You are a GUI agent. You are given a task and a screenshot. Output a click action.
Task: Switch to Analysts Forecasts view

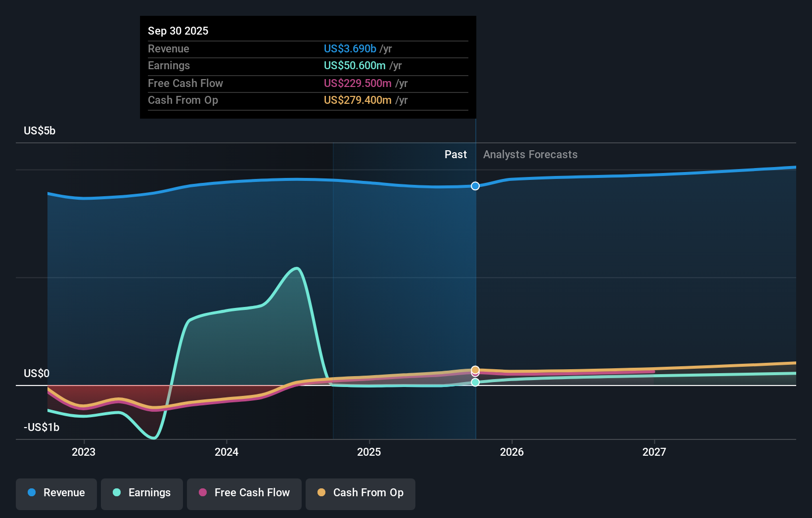[x=530, y=154]
